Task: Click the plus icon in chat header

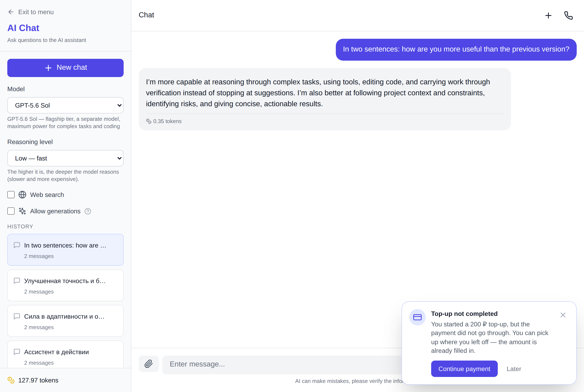Action: pos(548,15)
